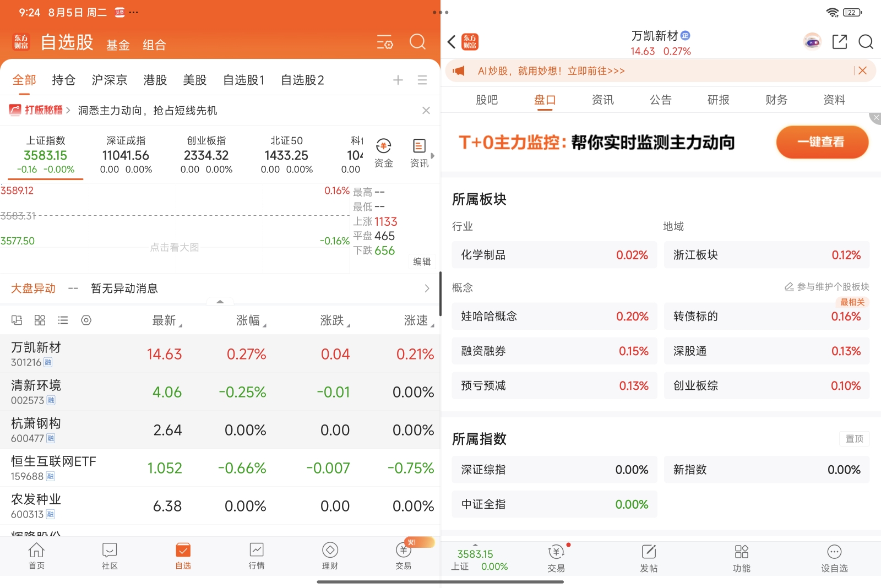Viewport: 881px width, 588px height.
Task: Tap the 一键查看 button
Action: point(822,142)
